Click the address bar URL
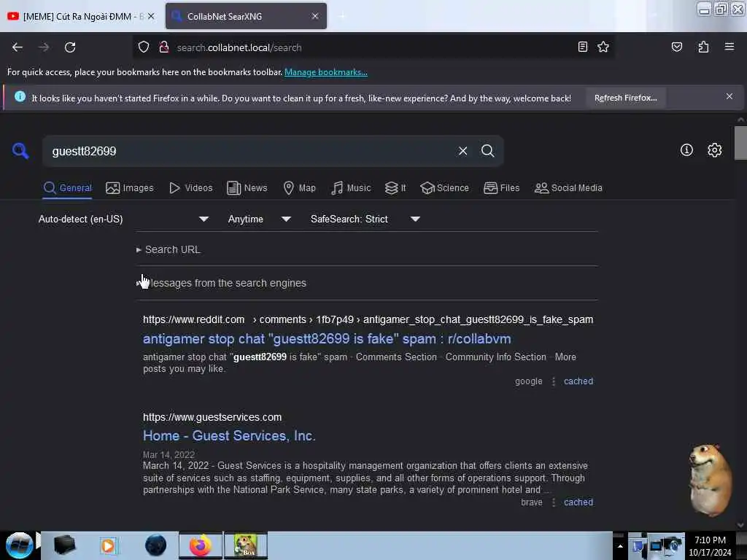 (371, 47)
